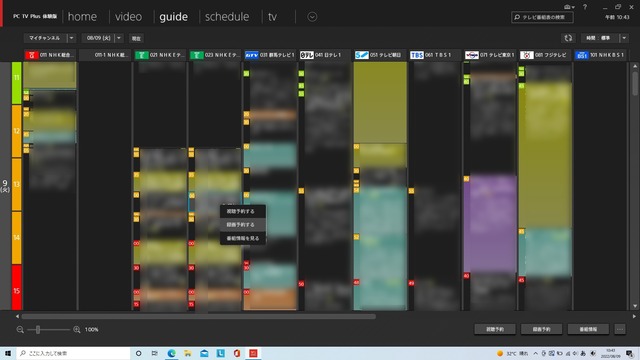Click the 番組情報 button at bottom
The height and width of the screenshot is (360, 640).
[588, 329]
